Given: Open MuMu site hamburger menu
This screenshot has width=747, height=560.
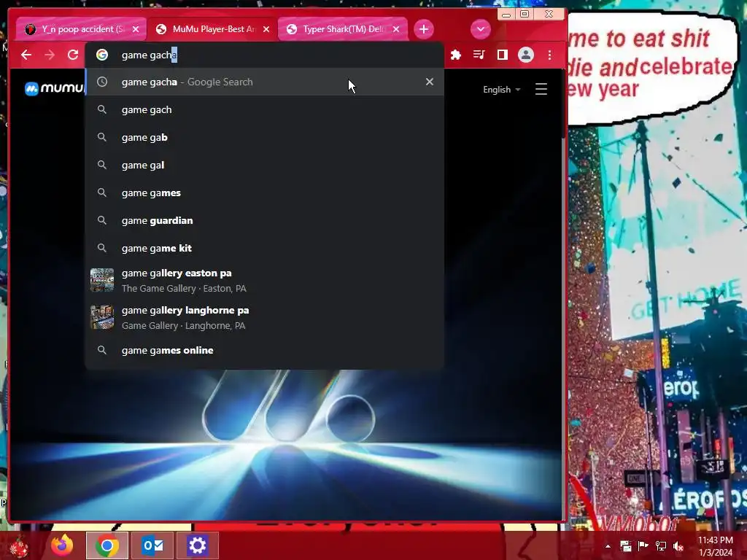Looking at the screenshot, I should pyautogui.click(x=541, y=89).
